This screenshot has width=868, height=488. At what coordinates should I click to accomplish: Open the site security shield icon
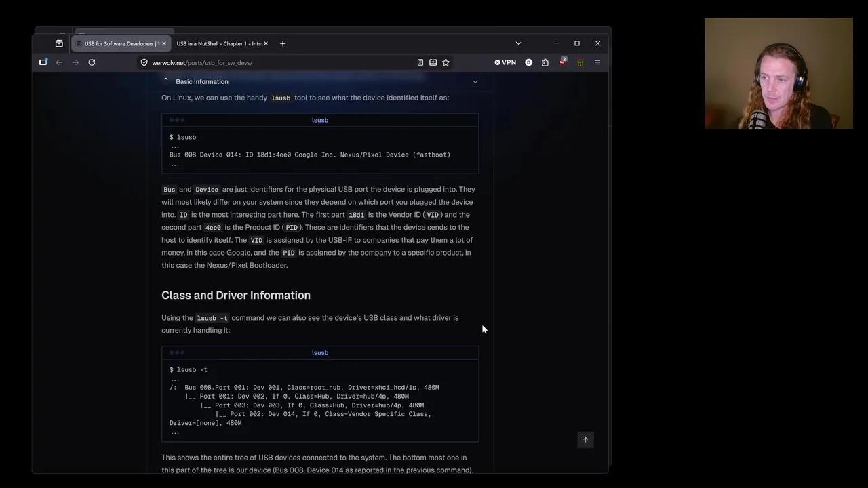coord(144,62)
